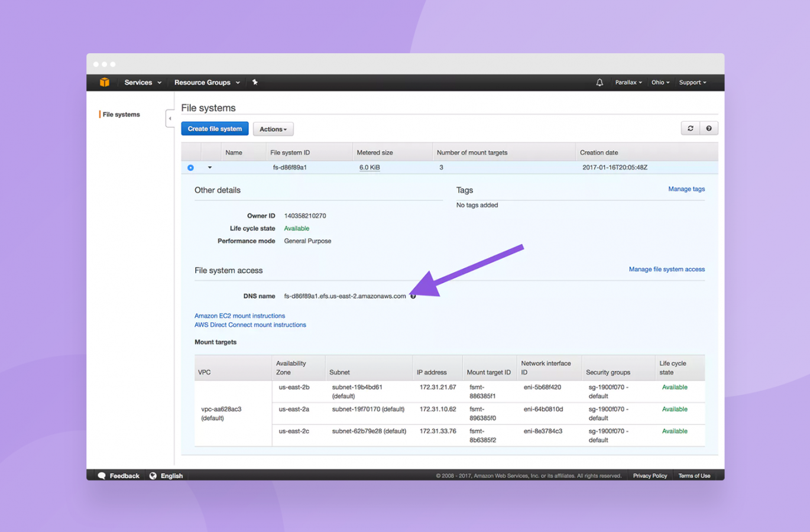Open Amazon EC2 mount instructions
The image size is (810, 532).
pyautogui.click(x=239, y=316)
